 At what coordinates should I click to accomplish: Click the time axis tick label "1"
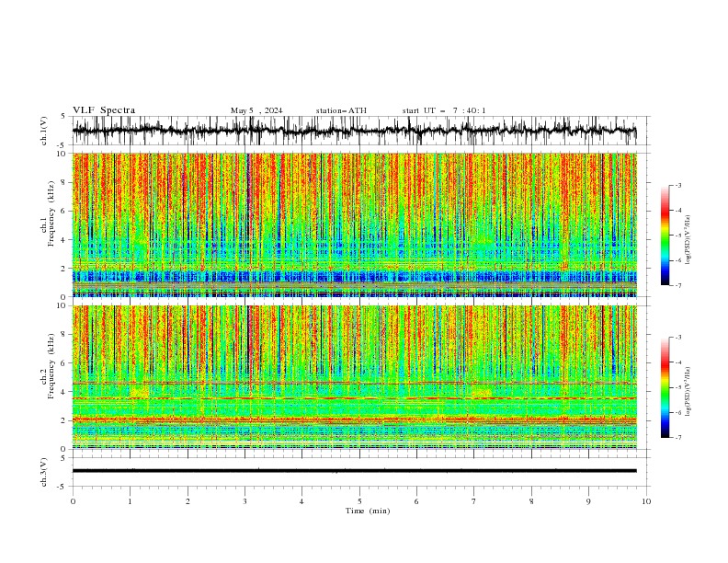tap(130, 501)
